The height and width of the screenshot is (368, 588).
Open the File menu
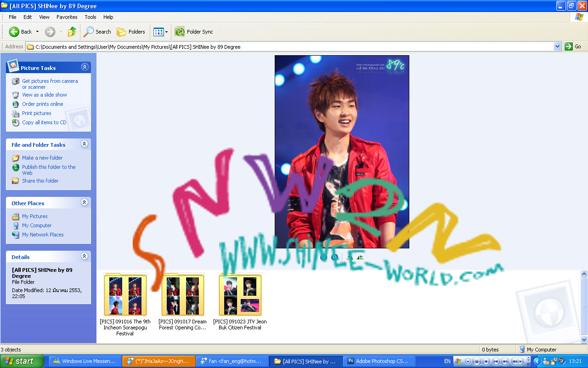point(12,17)
